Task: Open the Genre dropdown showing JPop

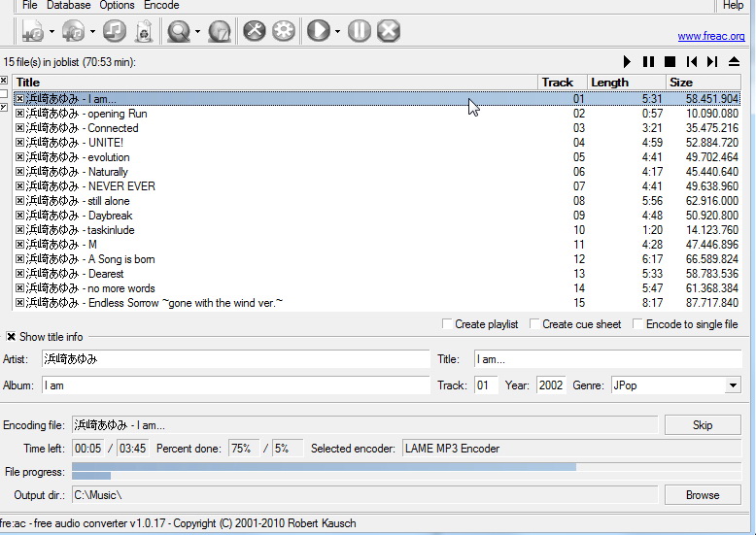Action: click(733, 385)
